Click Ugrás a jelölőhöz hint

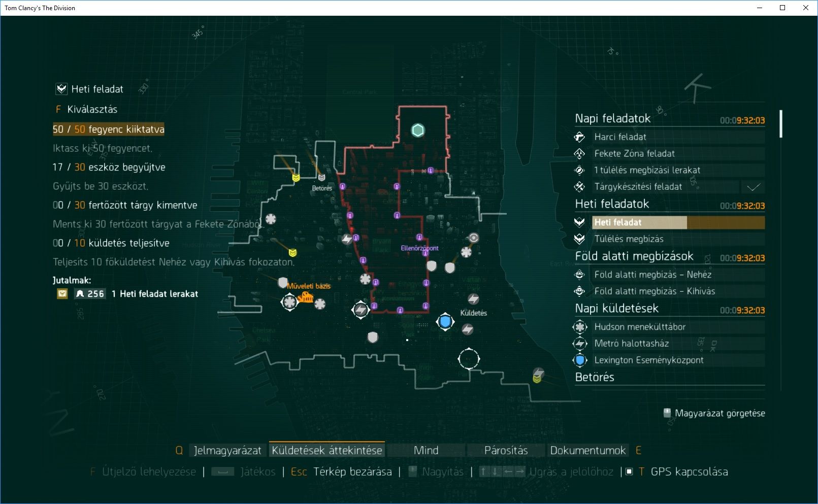point(545,472)
